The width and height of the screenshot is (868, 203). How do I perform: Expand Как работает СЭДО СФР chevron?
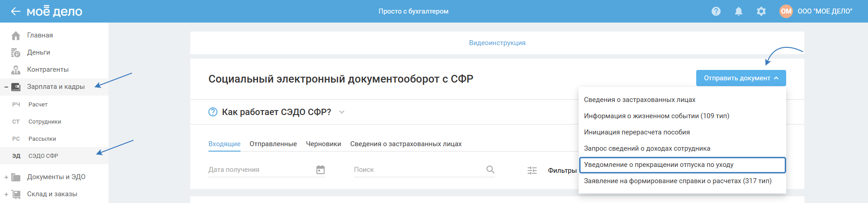[x=342, y=112]
